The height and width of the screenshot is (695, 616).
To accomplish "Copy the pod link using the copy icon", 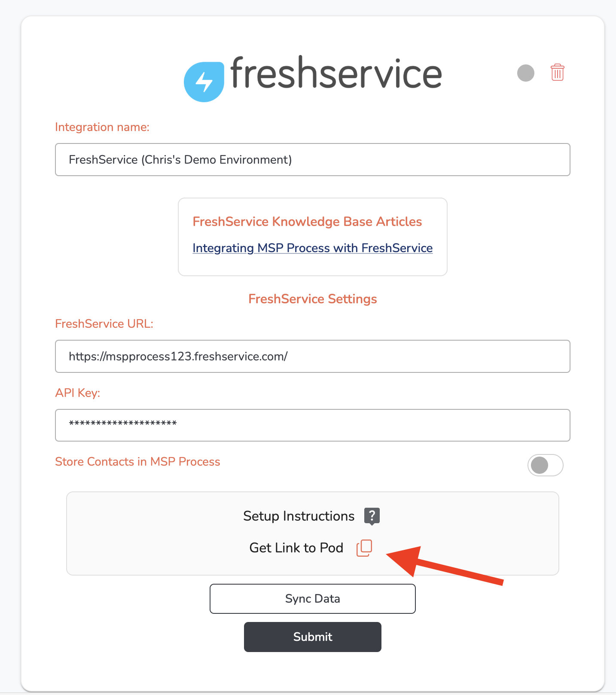I will point(364,548).
